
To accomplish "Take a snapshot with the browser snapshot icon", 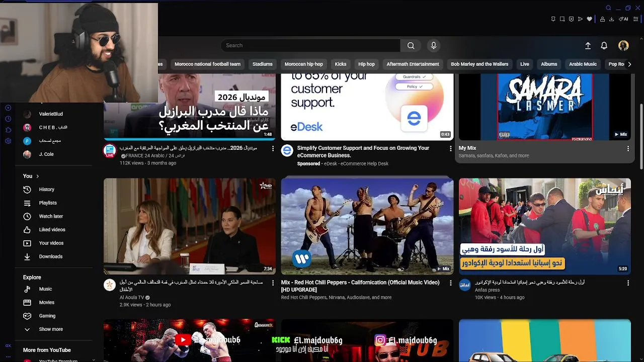I will [562, 19].
